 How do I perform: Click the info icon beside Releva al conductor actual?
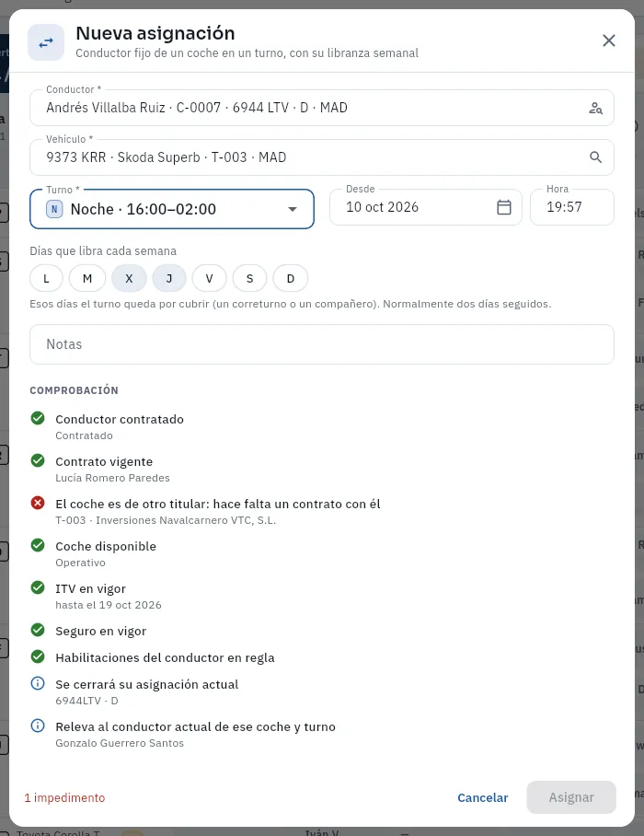[x=38, y=726]
